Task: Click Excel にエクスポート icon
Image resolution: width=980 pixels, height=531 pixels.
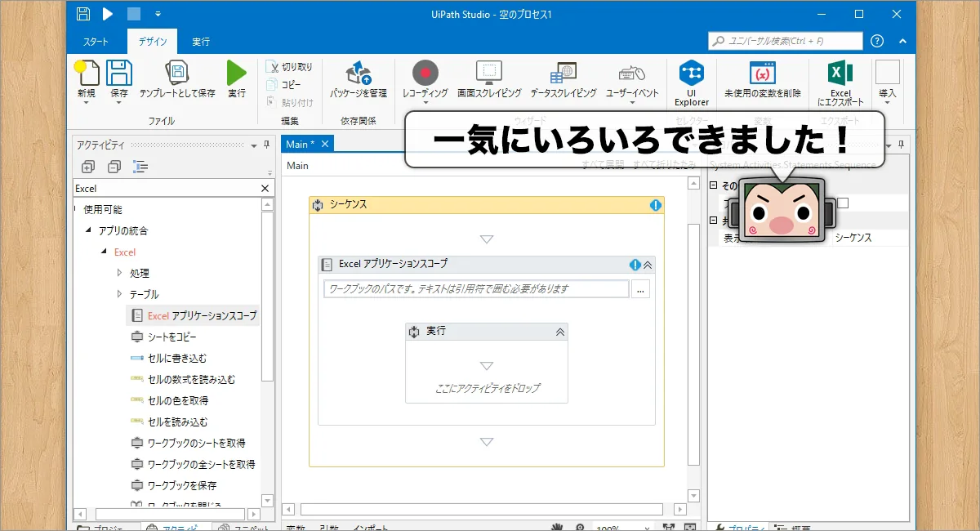Action: pos(840,72)
